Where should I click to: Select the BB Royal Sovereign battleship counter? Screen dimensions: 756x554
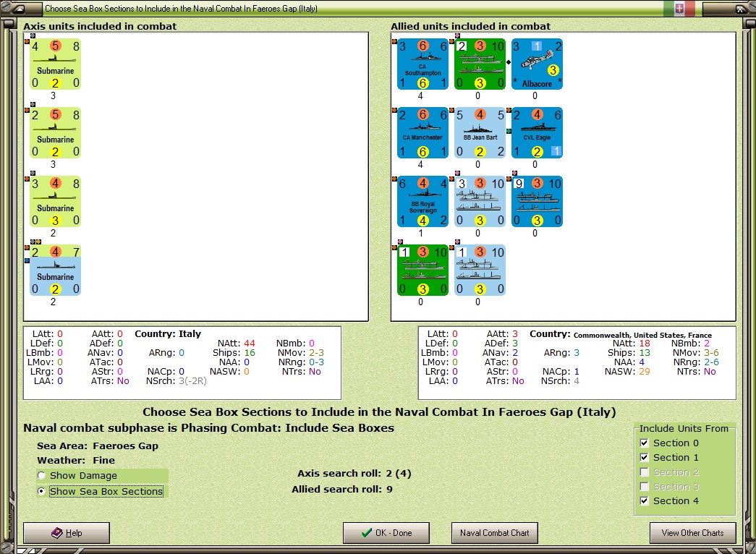pos(422,202)
